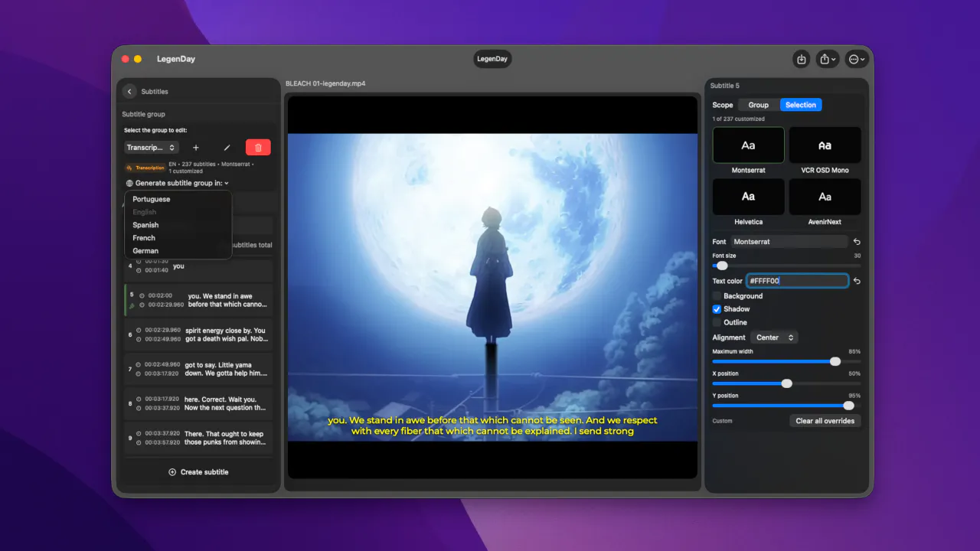Adjust the Y position slider handle
Image resolution: width=980 pixels, height=551 pixels.
pos(848,406)
